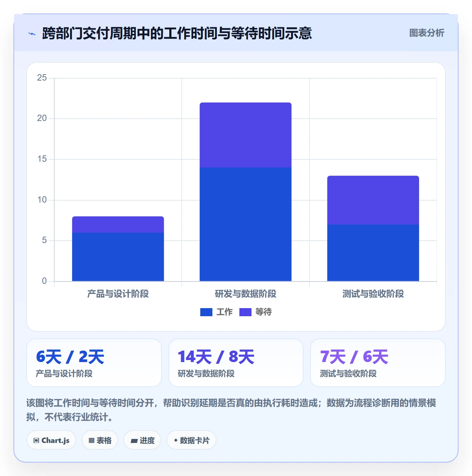Click the 14天 / 8天 data card value
The width and height of the screenshot is (472, 476).
point(216,357)
